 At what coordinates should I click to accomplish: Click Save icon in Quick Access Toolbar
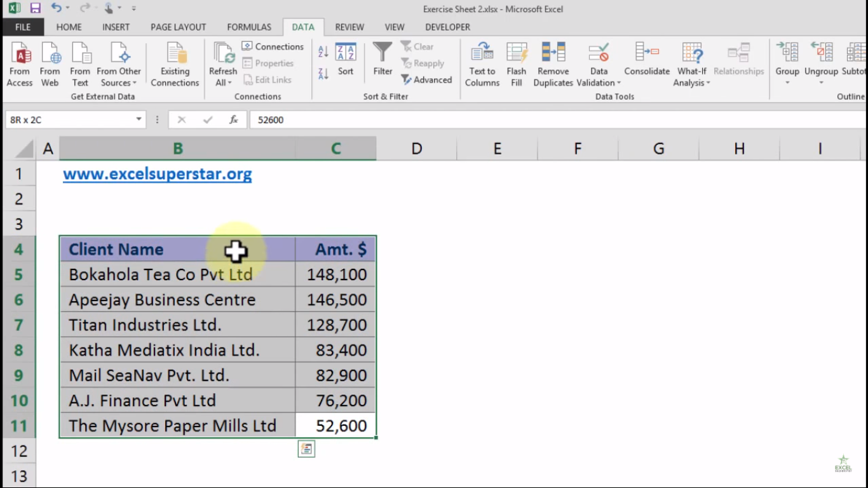pyautogui.click(x=35, y=8)
